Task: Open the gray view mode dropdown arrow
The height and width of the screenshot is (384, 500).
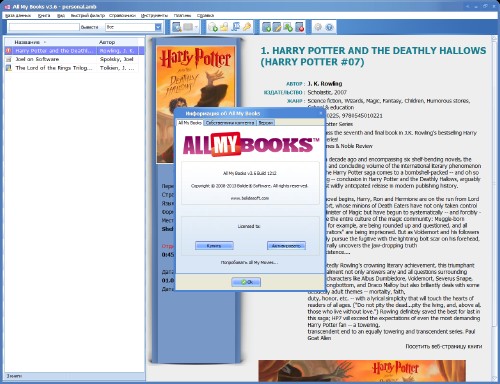Action: [196, 27]
